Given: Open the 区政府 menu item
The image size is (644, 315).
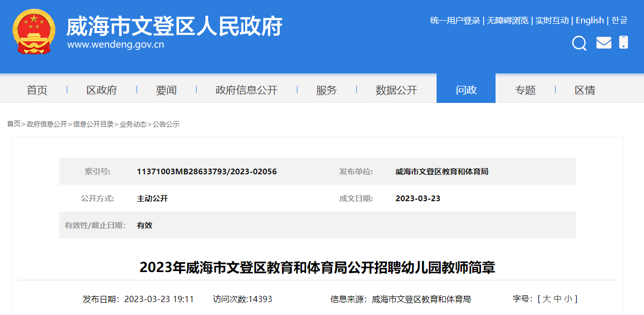Looking at the screenshot, I should (x=102, y=90).
